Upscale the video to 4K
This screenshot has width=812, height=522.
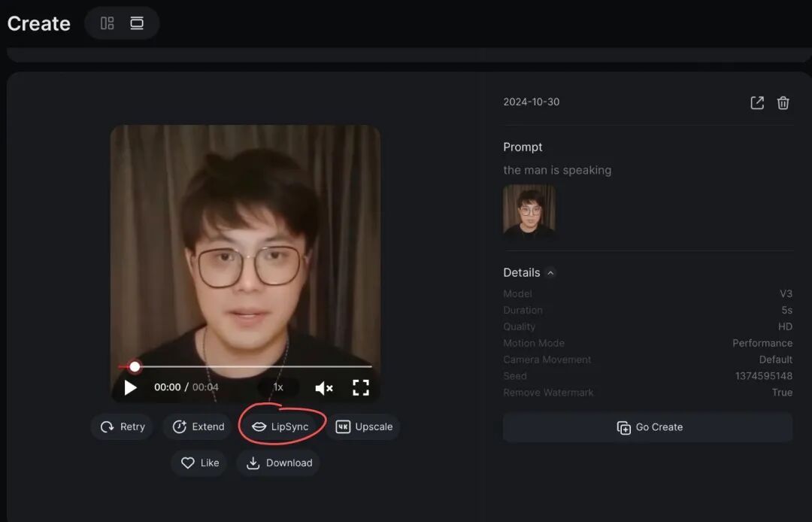(363, 426)
